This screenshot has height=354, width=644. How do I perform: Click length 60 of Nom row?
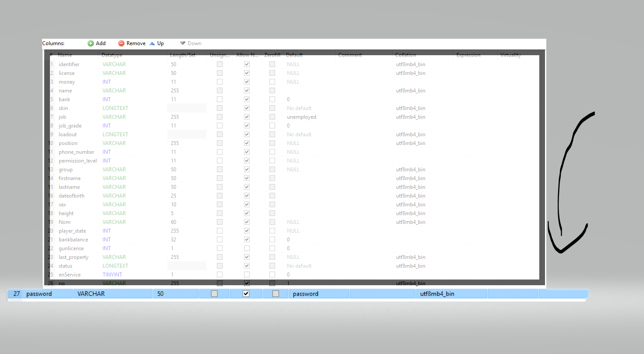click(173, 222)
